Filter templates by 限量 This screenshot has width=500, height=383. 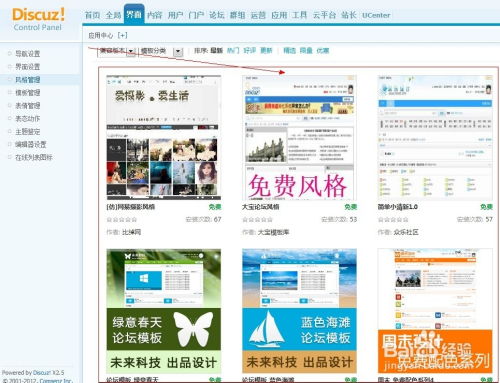click(x=306, y=51)
